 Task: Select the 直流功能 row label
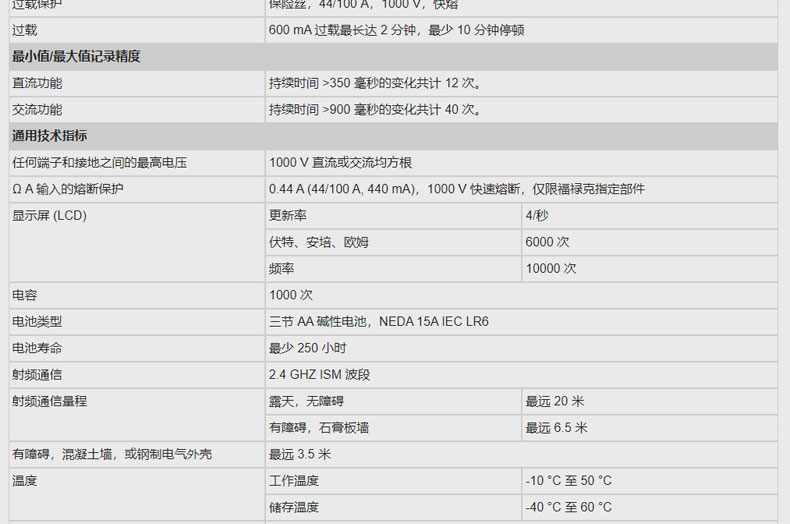point(37,83)
